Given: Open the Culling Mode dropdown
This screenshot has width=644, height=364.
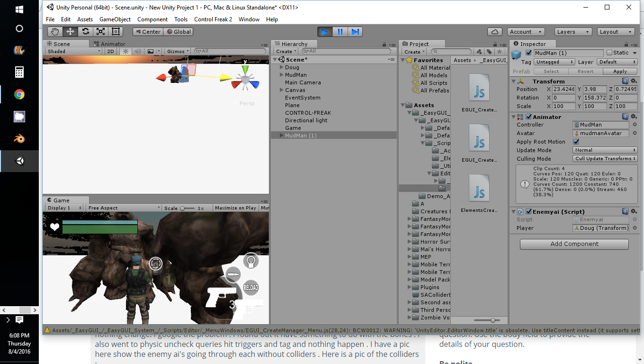Looking at the screenshot, I should click(x=605, y=159).
